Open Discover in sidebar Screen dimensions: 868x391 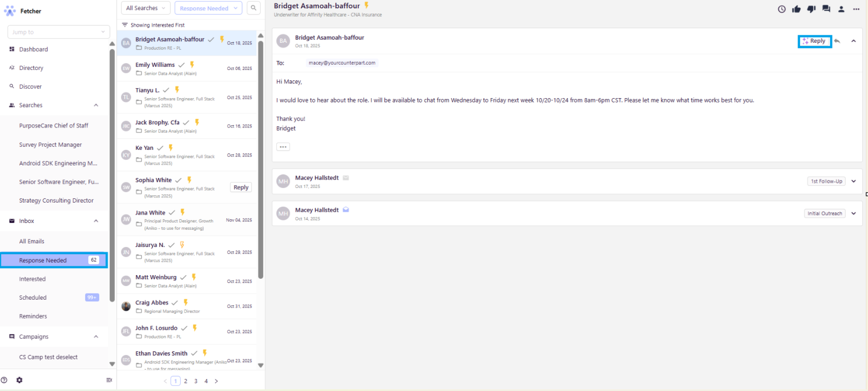click(x=30, y=87)
